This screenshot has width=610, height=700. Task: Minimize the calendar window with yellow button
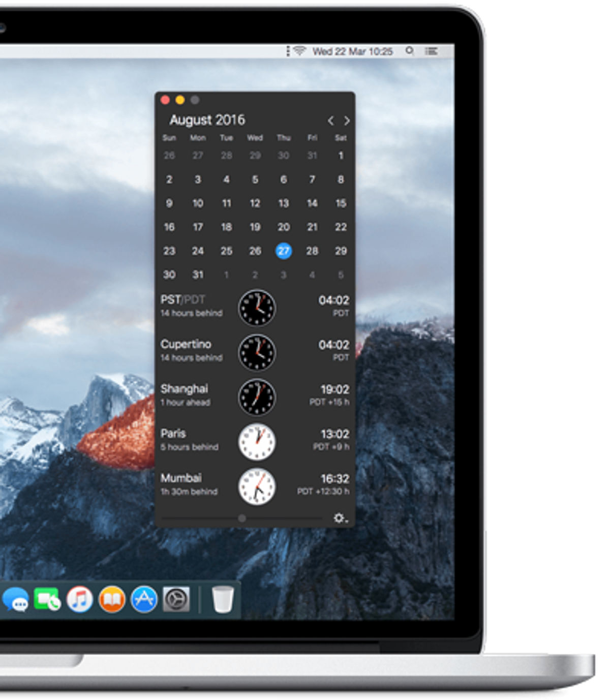(179, 100)
